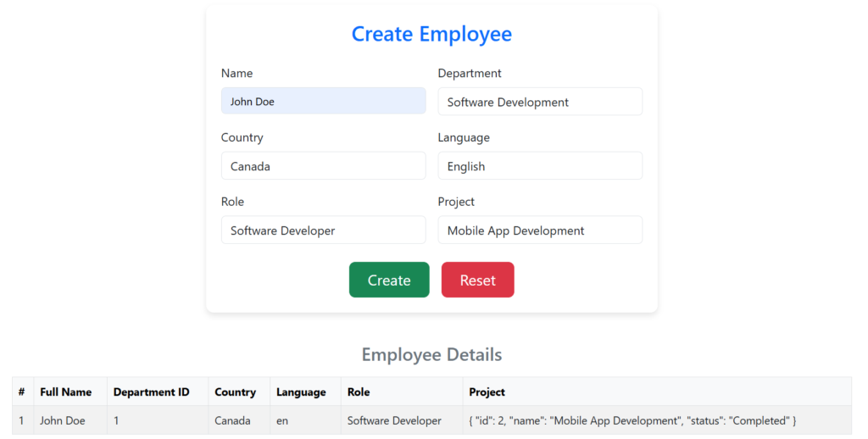
Task: Click the project JSON cell with Mobile App Development
Action: [x=657, y=420]
